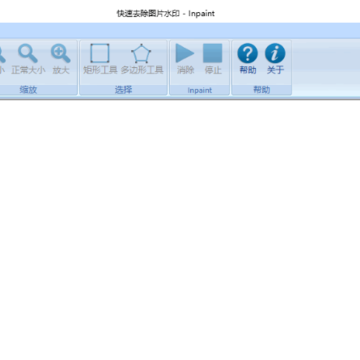360x360 pixels.
Task: Click the 正常大小 text label
Action: coord(28,70)
